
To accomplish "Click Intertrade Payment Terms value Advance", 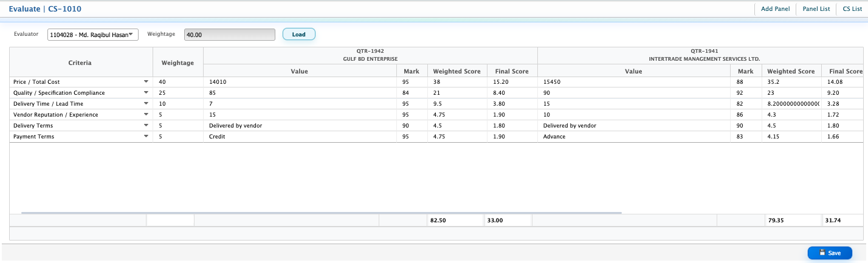I will (634, 136).
